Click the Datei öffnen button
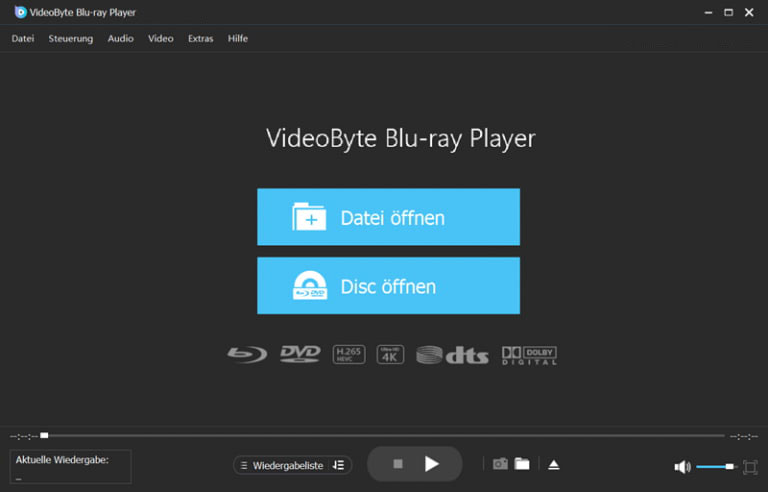 (x=388, y=217)
